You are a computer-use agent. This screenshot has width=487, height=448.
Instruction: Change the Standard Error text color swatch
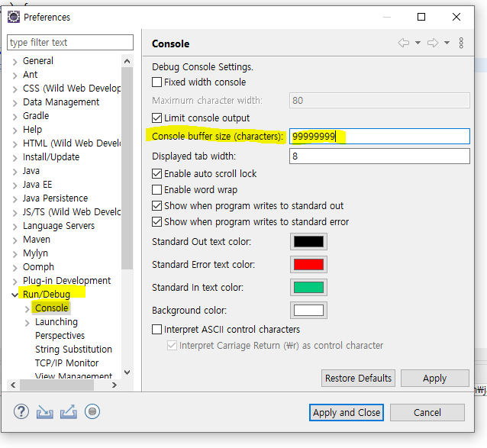tap(308, 265)
